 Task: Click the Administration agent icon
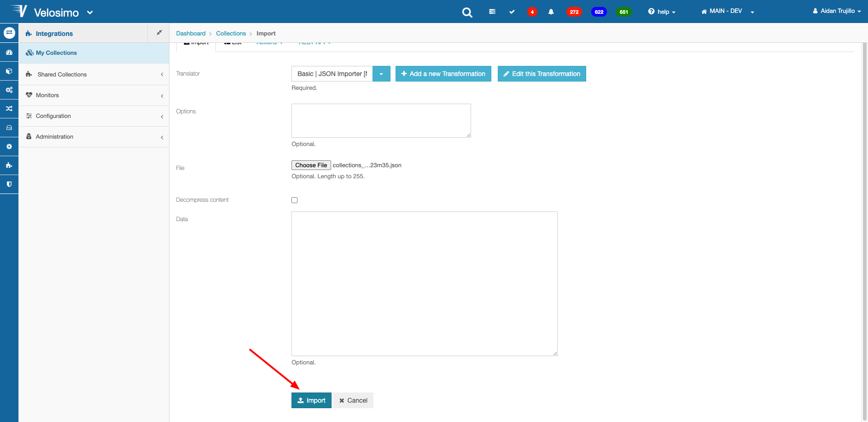29,136
